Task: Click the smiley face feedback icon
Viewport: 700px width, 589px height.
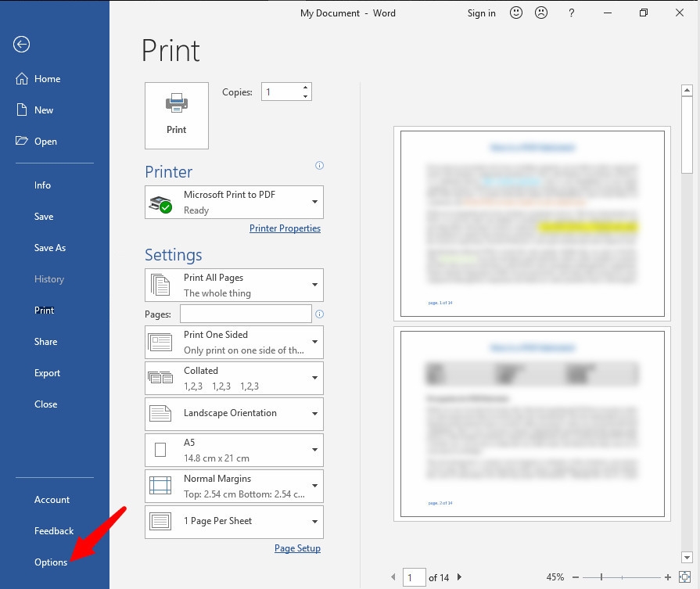Action: pyautogui.click(x=516, y=13)
